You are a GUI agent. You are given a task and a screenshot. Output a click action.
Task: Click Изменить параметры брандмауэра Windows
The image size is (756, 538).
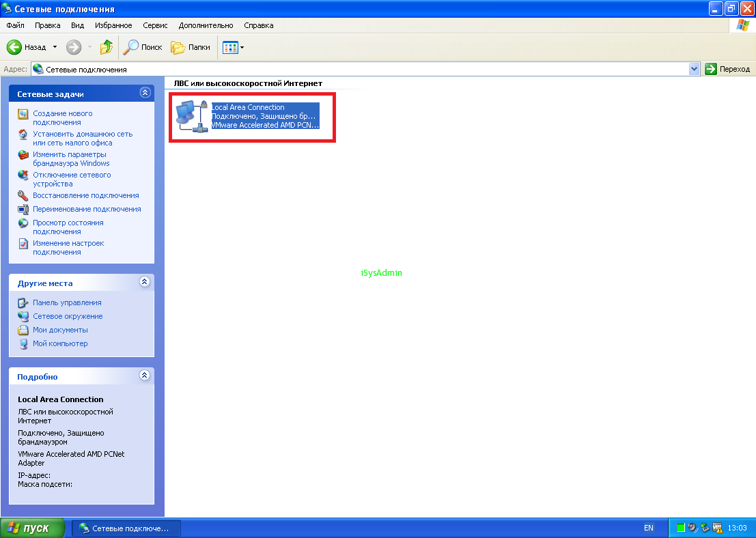pyautogui.click(x=71, y=158)
